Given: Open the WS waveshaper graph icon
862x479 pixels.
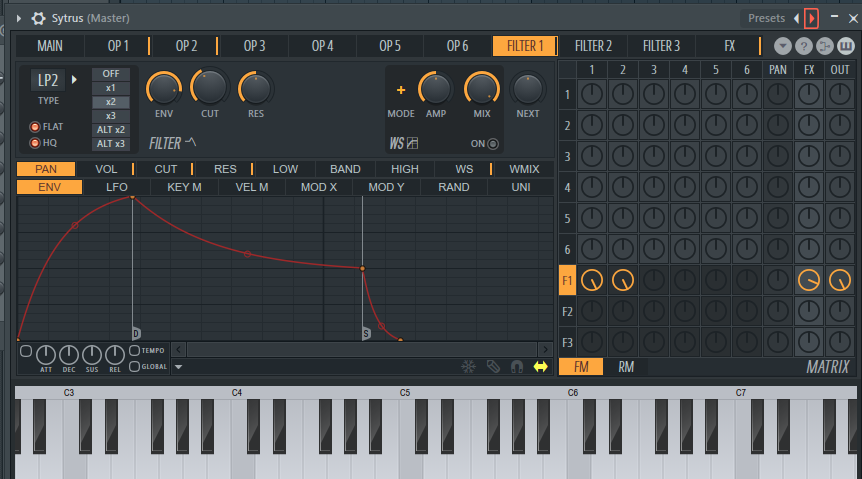Looking at the screenshot, I should click(412, 144).
